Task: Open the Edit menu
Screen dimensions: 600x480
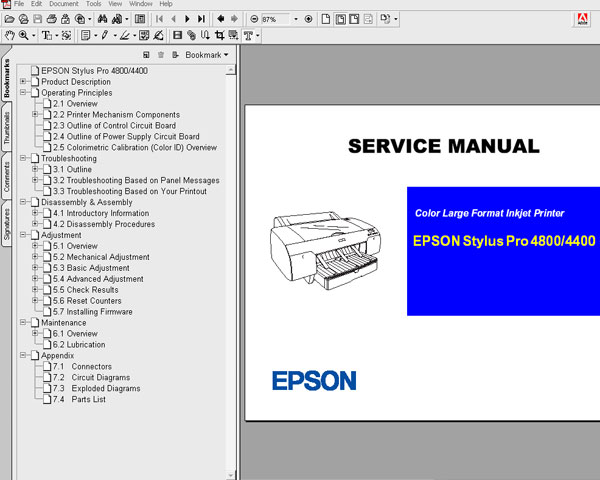Action: point(36,4)
